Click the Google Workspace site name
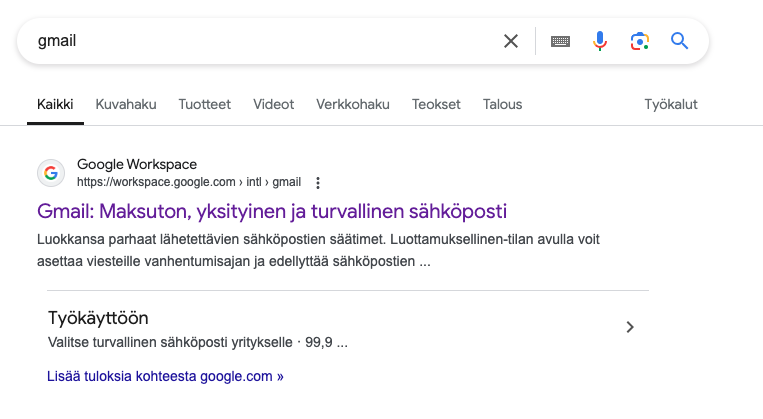This screenshot has height=419, width=763. click(137, 164)
